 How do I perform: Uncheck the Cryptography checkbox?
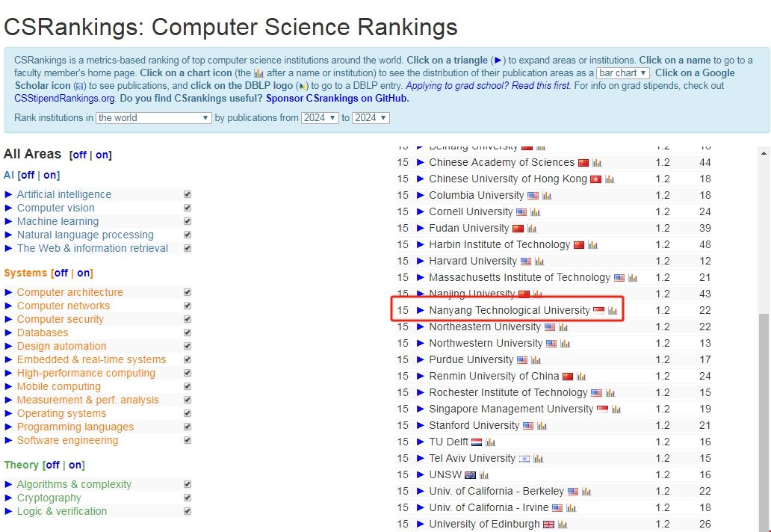coord(186,498)
